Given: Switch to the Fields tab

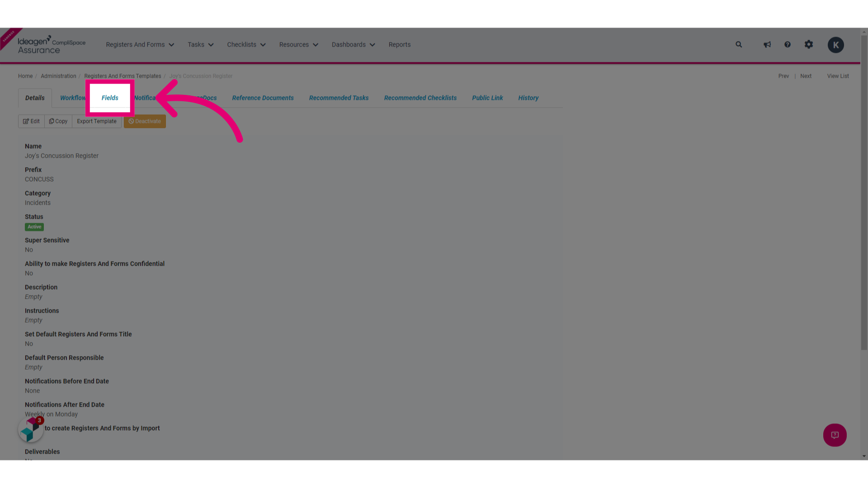Looking at the screenshot, I should coord(110,98).
